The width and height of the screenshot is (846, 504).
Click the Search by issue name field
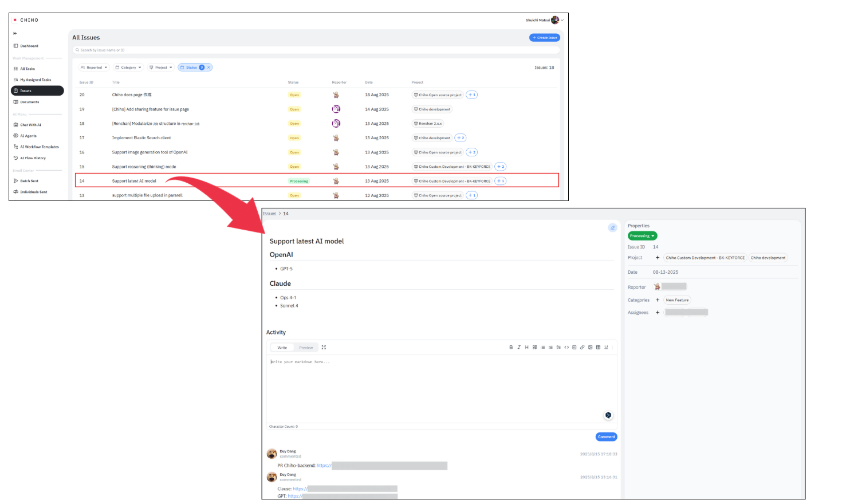315,50
